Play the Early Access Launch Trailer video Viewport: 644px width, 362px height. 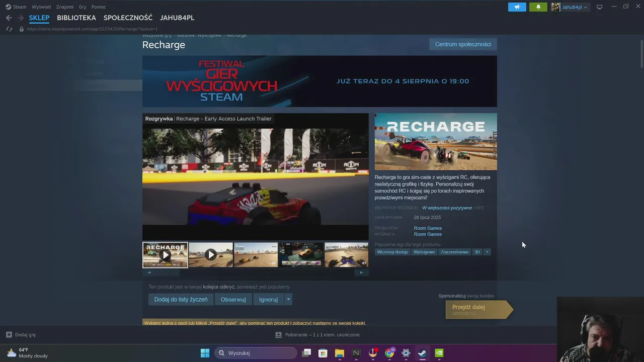[255, 176]
